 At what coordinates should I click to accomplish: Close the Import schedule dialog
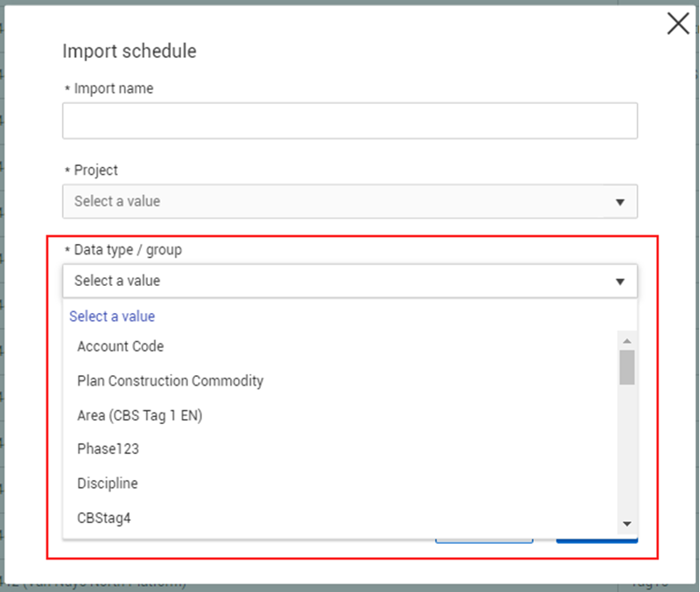tap(678, 24)
